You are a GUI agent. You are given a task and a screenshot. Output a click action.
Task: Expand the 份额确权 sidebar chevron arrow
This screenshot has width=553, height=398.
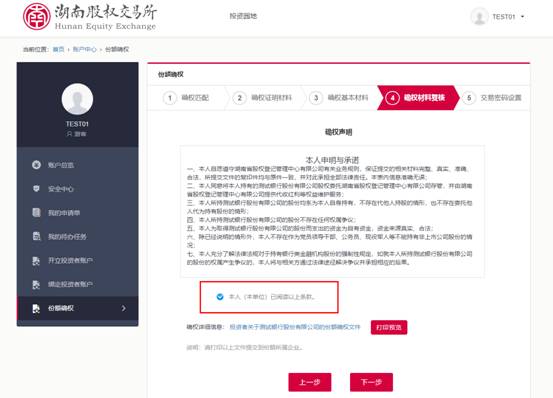[x=123, y=308]
